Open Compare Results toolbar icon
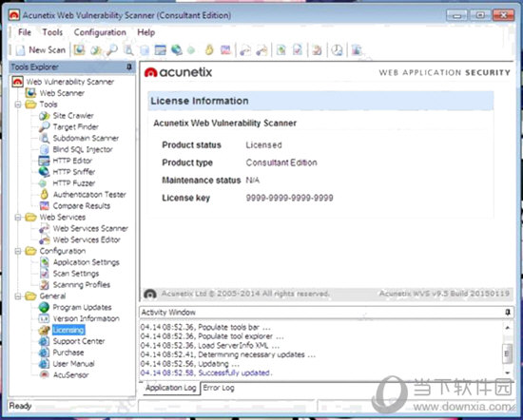 [225, 50]
